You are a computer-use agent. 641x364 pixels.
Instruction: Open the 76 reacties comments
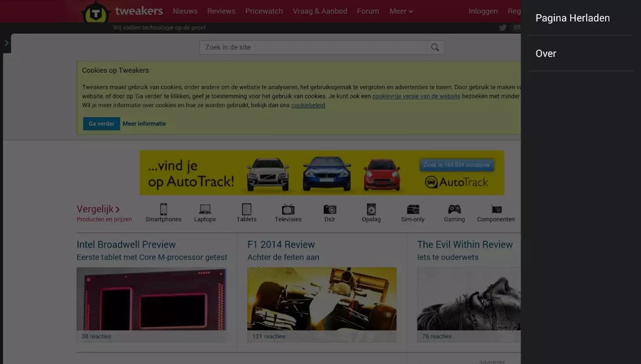click(437, 336)
